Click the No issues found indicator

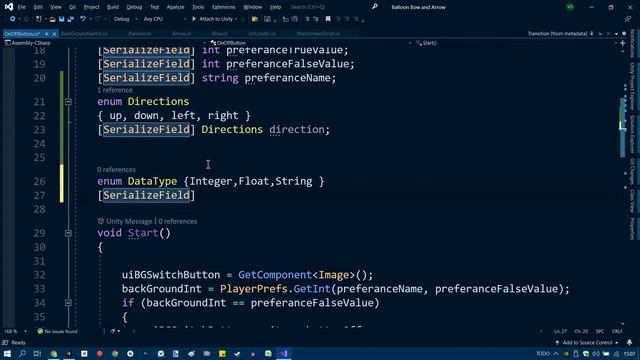pos(57,331)
